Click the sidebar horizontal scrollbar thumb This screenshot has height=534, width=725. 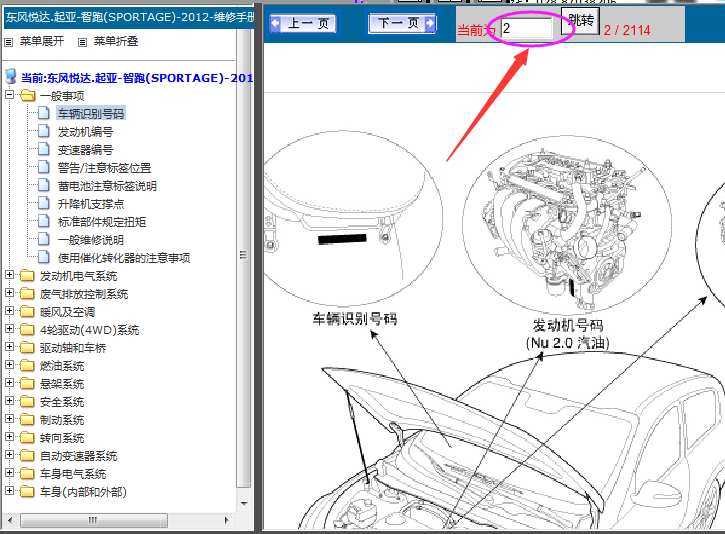(x=93, y=520)
